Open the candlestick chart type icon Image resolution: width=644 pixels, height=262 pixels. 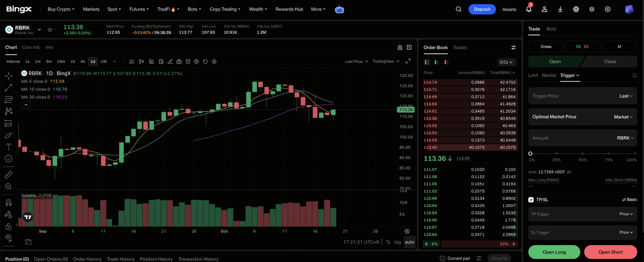click(141, 61)
